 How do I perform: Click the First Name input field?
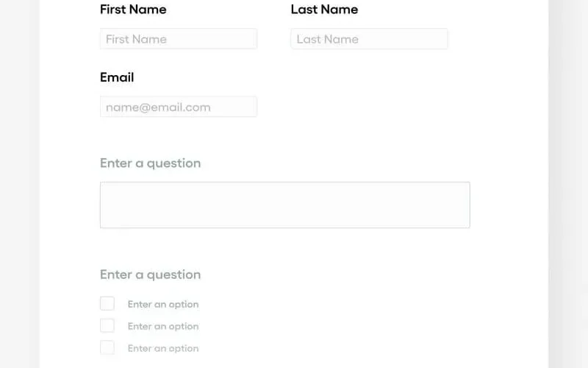click(x=179, y=39)
